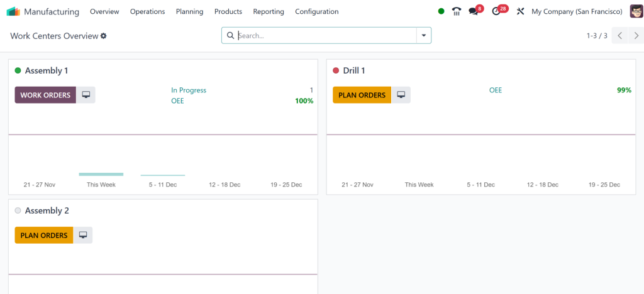Focus the Search input field

[326, 36]
